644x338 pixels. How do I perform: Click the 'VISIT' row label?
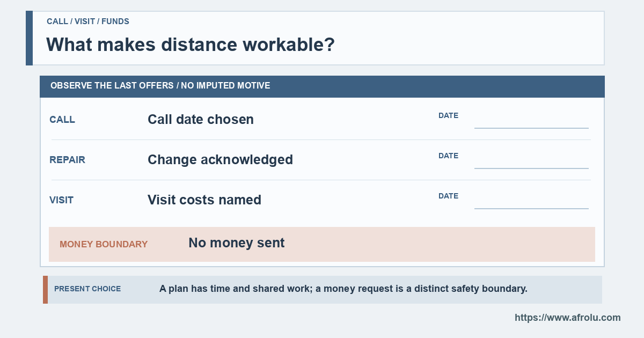tap(62, 200)
